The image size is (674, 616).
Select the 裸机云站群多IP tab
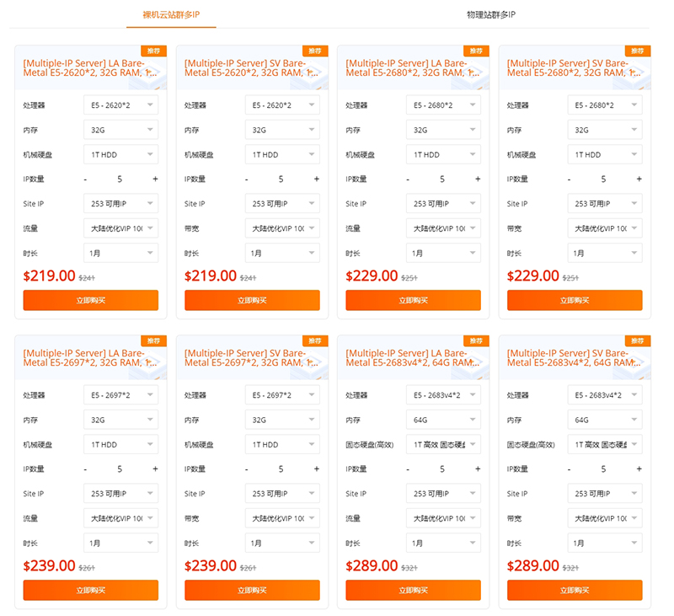[171, 14]
